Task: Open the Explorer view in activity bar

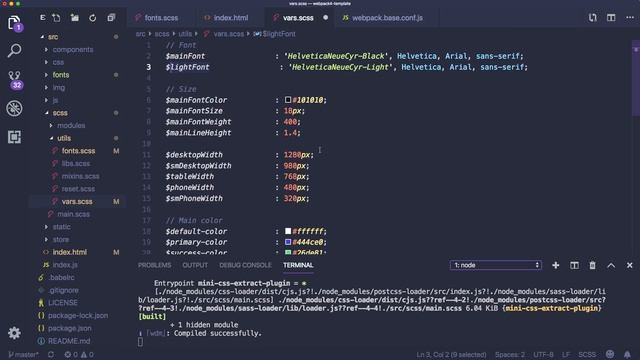Action: [14, 23]
